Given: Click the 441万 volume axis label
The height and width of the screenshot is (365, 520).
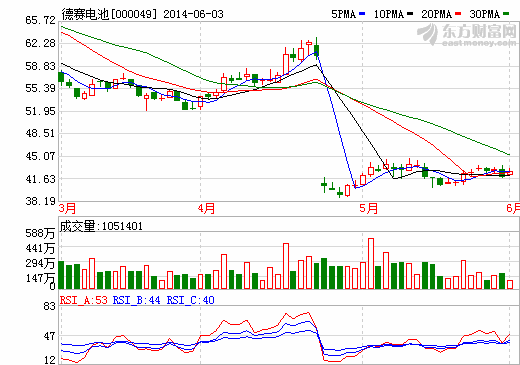Looking at the screenshot, I should [40, 248].
